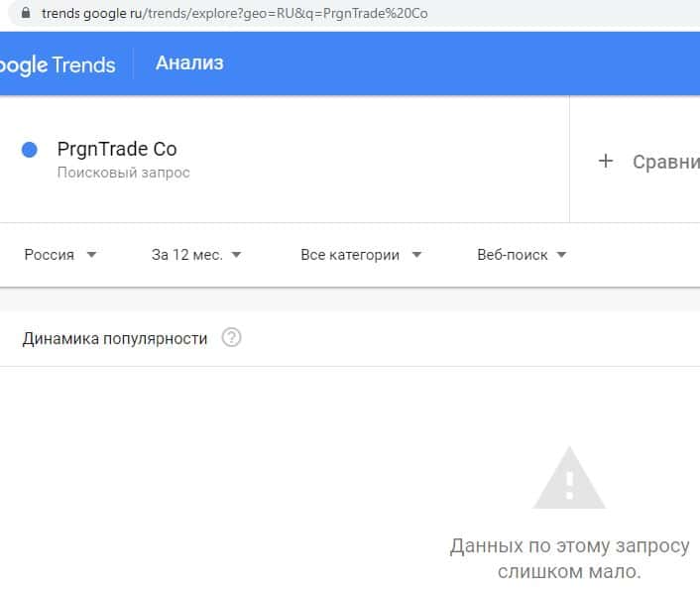This screenshot has height=590, width=700.
Task: Click the plus icon to add comparison
Action: (x=606, y=161)
